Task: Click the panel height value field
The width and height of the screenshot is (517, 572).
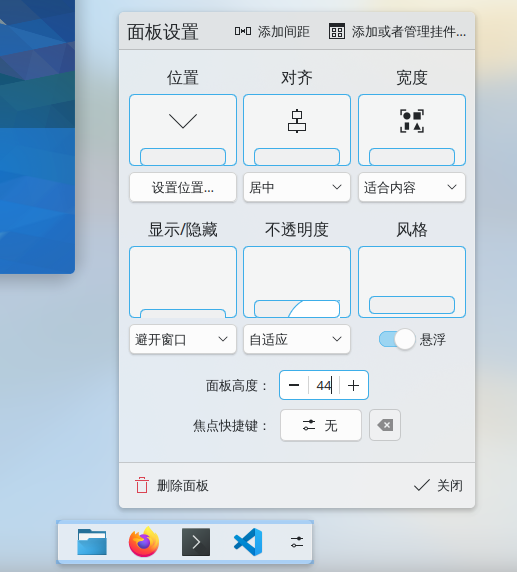Action: [x=324, y=385]
